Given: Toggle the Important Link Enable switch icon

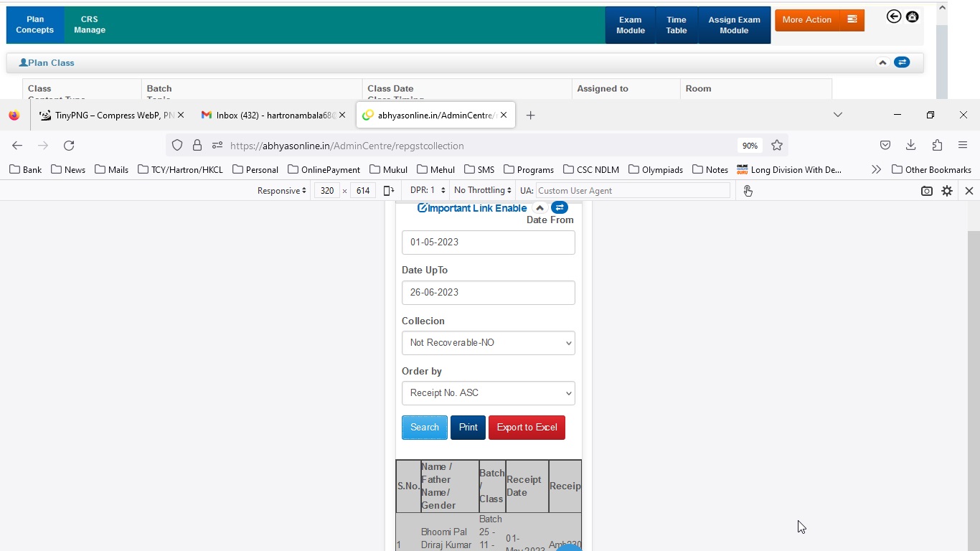Looking at the screenshot, I should point(559,207).
